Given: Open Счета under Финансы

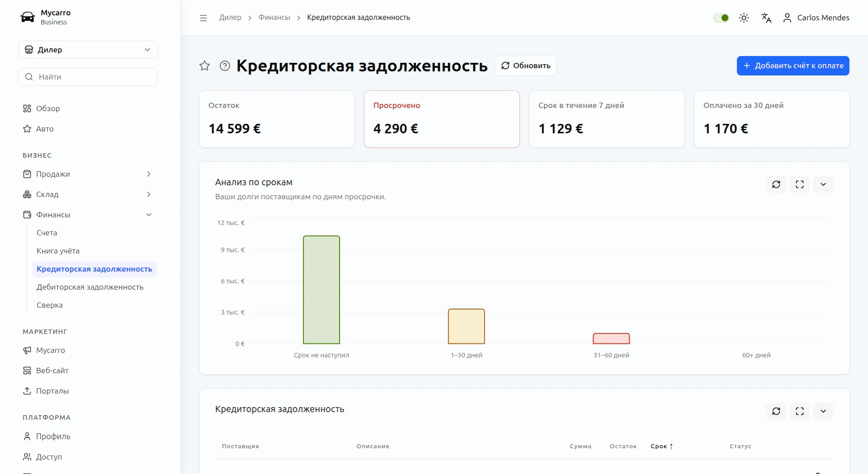Looking at the screenshot, I should point(94,233).
